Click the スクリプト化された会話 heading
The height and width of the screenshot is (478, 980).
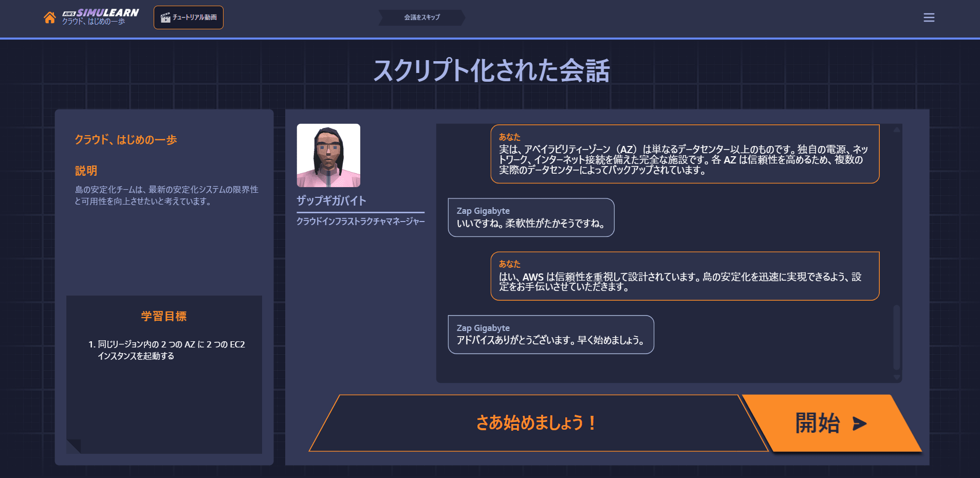pos(491,70)
